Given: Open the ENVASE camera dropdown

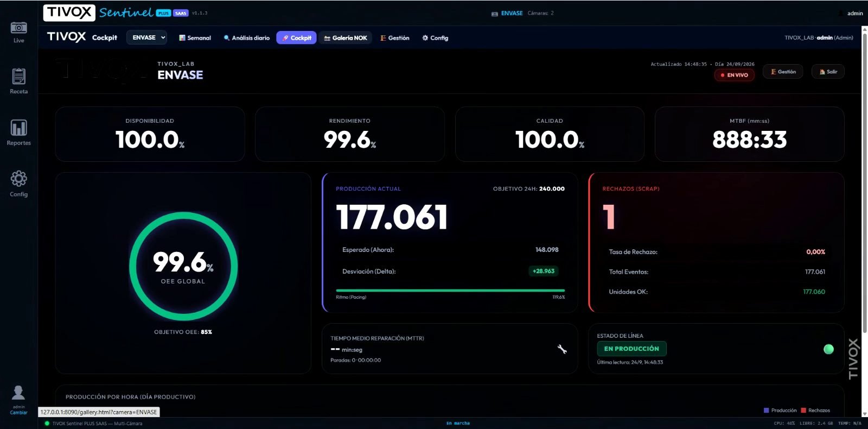Looking at the screenshot, I should click(x=147, y=37).
